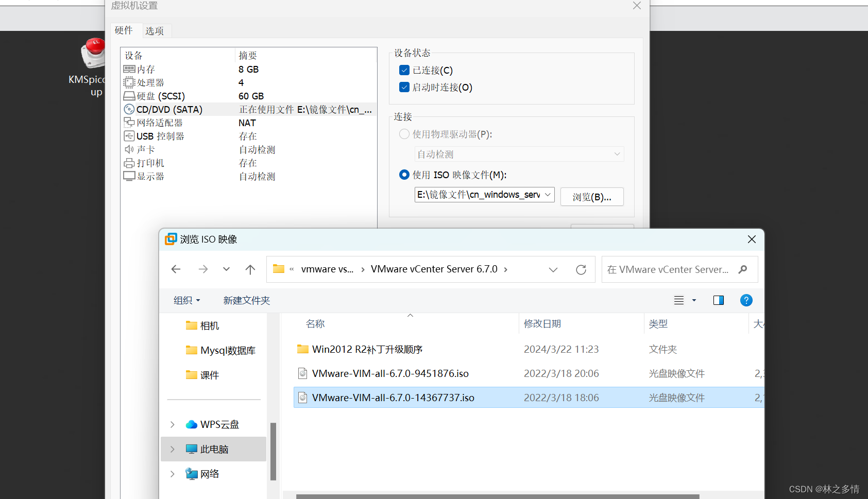
Task: Click the sidebar vertical scrollbar
Action: (273, 451)
